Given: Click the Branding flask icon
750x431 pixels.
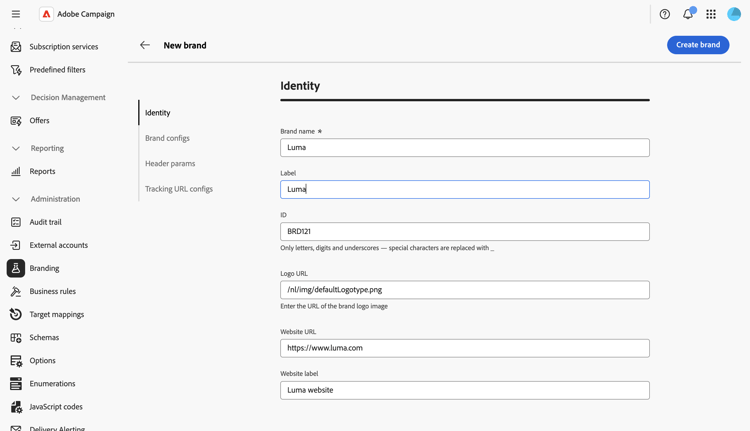Looking at the screenshot, I should point(16,268).
